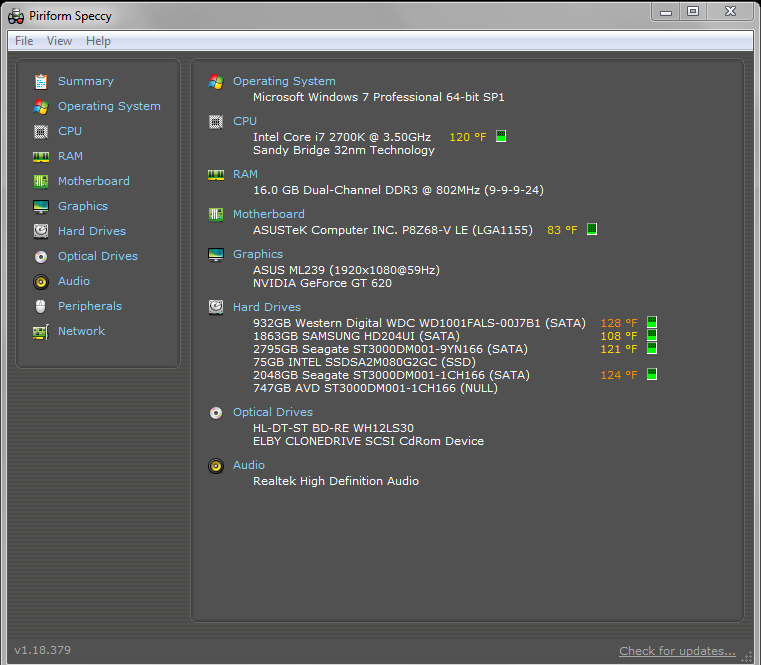Click the Motherboard heading link in summary panel
761x665 pixels.
(269, 214)
